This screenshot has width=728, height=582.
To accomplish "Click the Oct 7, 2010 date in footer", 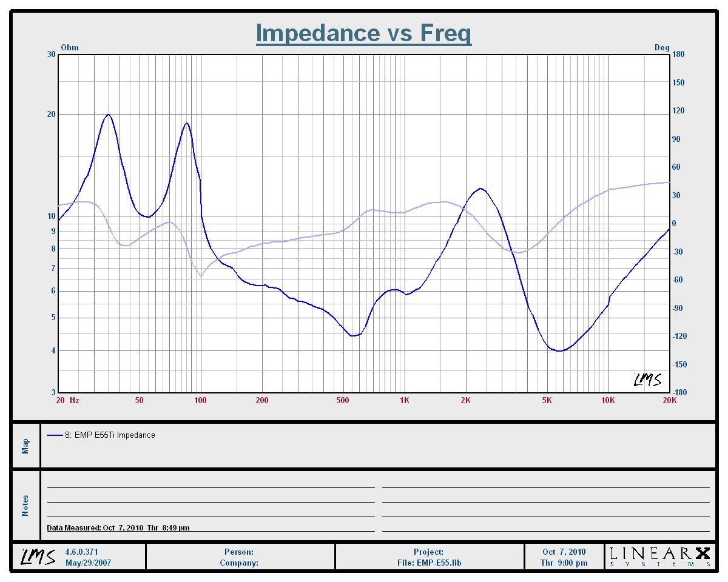I will pyautogui.click(x=564, y=552).
